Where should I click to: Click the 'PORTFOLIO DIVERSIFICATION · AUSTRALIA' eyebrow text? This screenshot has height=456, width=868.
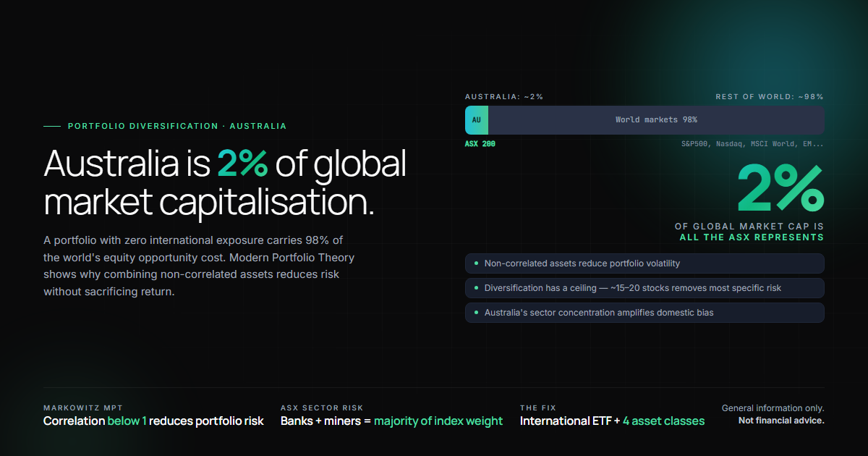coord(177,126)
